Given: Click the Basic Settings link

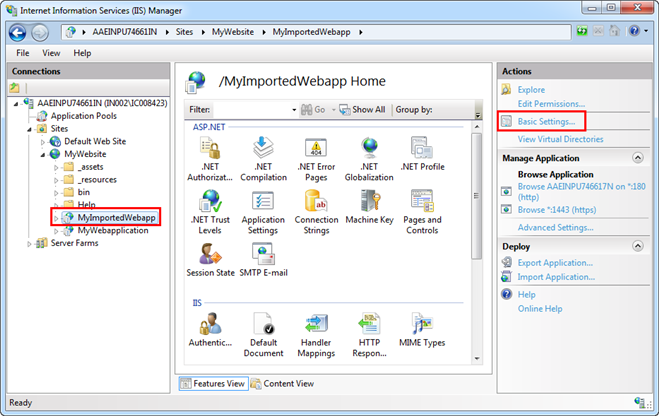Looking at the screenshot, I should tap(546, 121).
